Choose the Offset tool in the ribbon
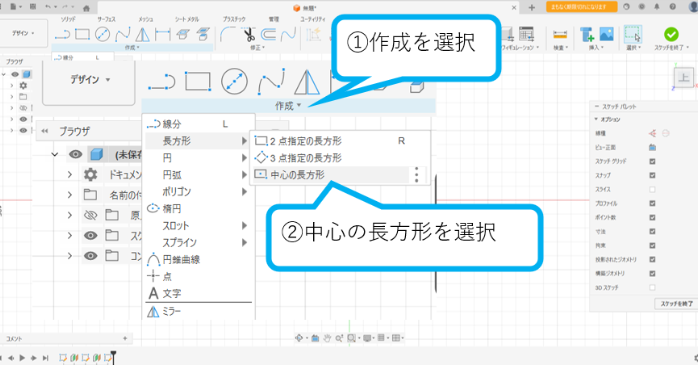The image size is (698, 365). click(x=268, y=34)
